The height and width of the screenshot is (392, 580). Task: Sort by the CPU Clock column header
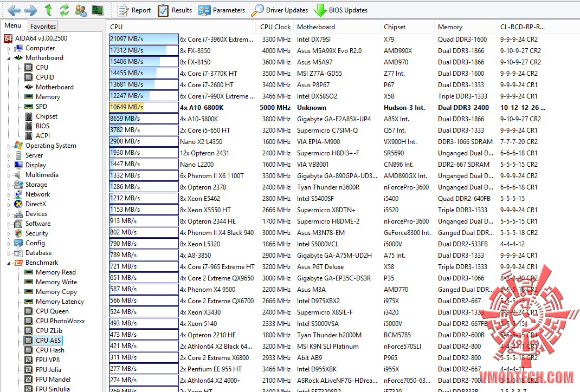pos(275,27)
